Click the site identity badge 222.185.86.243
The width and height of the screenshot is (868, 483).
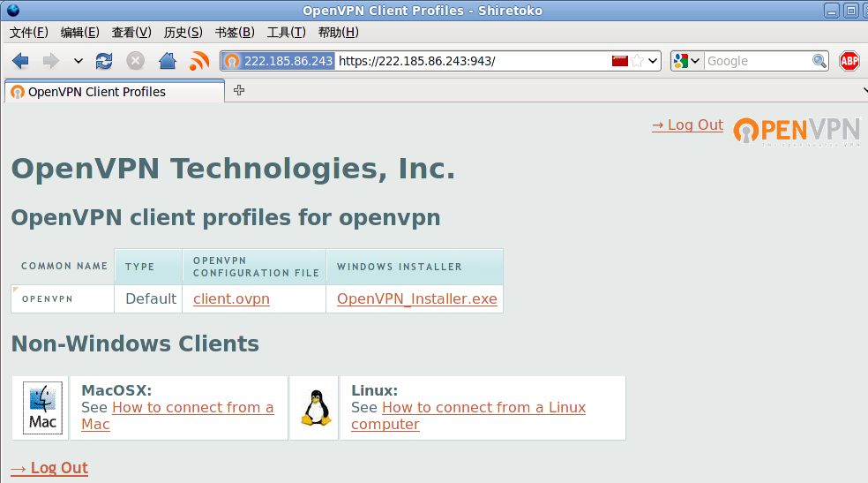279,60
